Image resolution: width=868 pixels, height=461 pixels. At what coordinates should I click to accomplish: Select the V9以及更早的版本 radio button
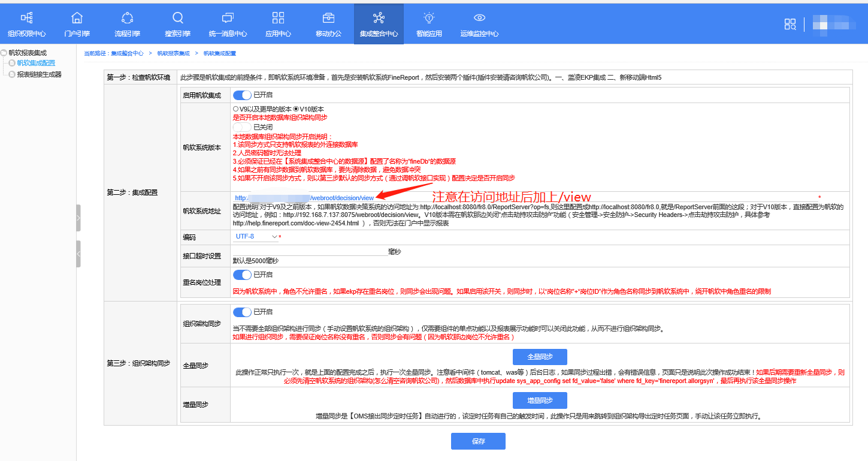click(235, 109)
